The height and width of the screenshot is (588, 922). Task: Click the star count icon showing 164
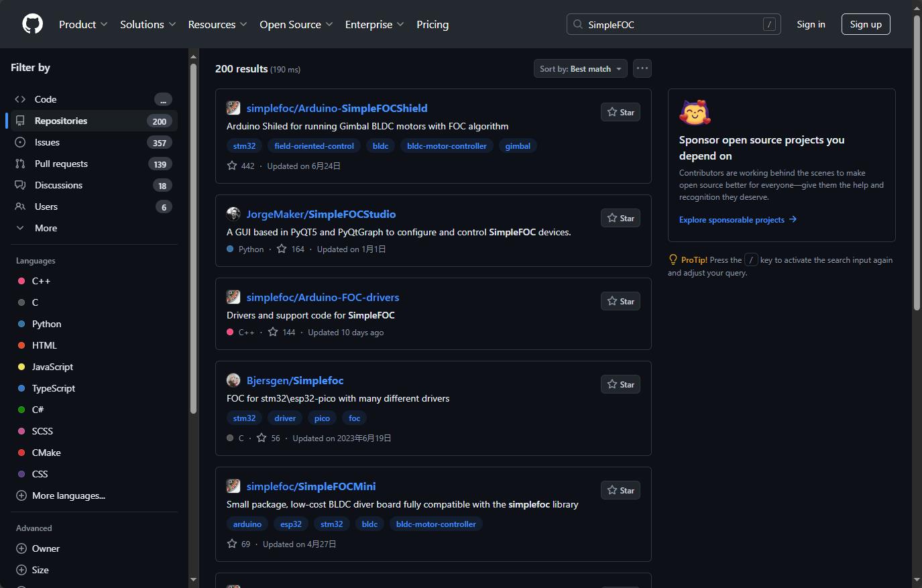(282, 249)
